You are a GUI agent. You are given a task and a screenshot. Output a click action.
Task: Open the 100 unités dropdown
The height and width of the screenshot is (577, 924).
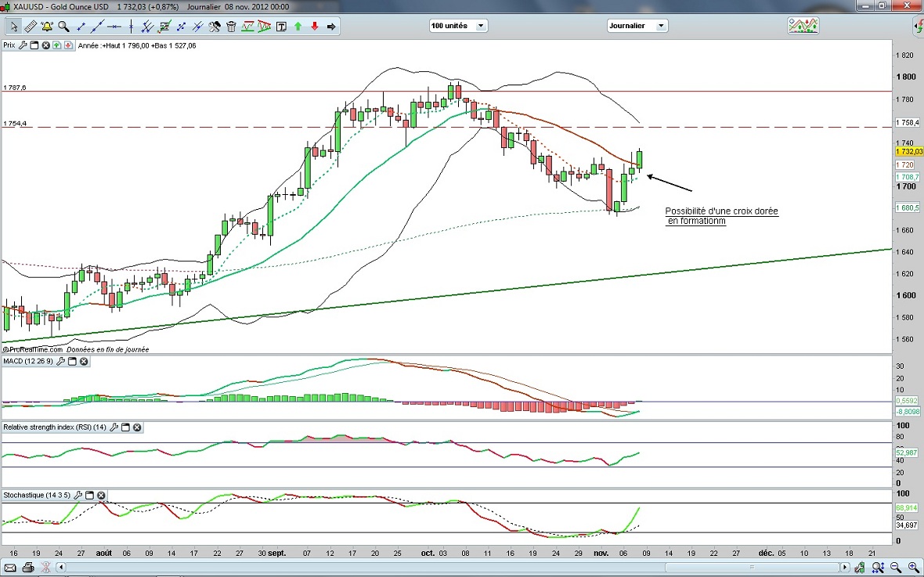pyautogui.click(x=458, y=26)
